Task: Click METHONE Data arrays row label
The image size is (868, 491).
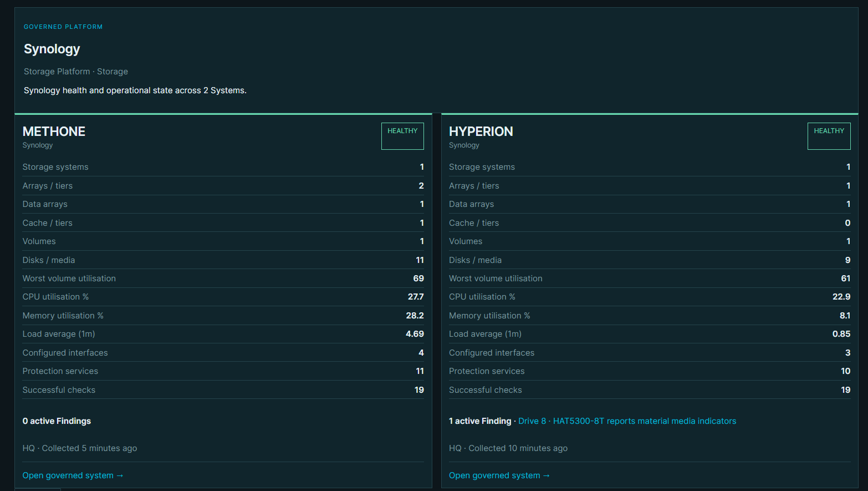Action: pyautogui.click(x=45, y=204)
